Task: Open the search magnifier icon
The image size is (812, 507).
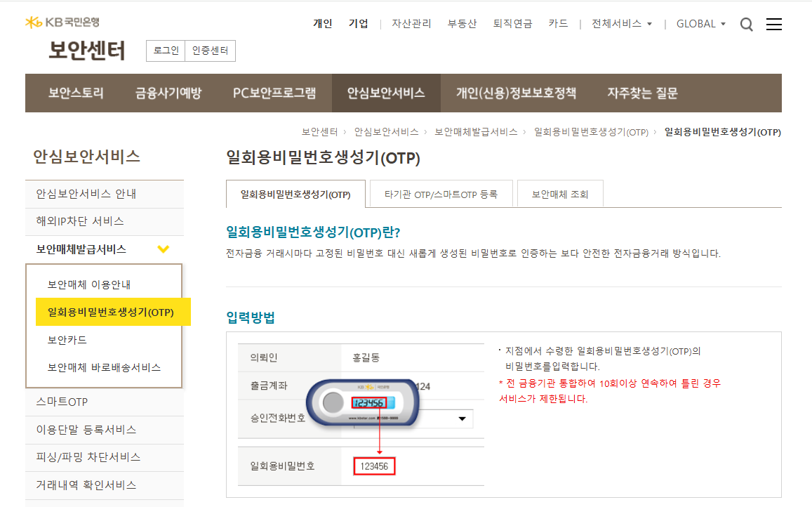Action: pyautogui.click(x=746, y=24)
